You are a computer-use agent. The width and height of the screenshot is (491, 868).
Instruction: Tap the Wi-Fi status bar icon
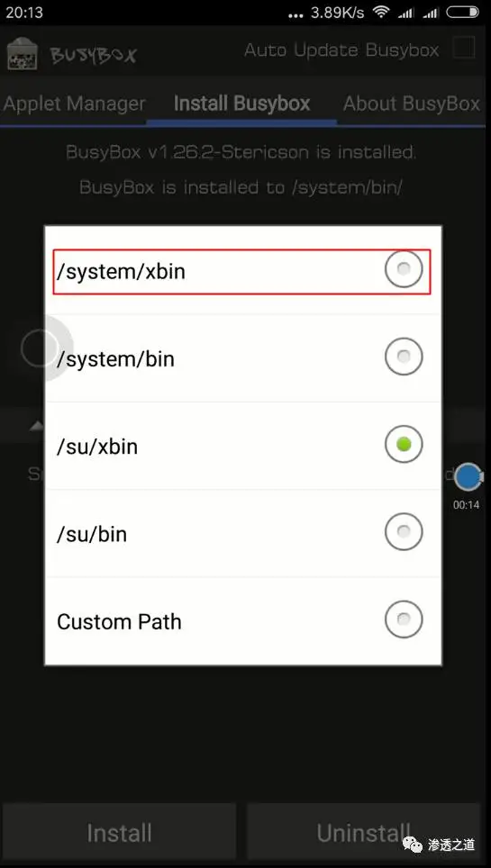pos(381,12)
